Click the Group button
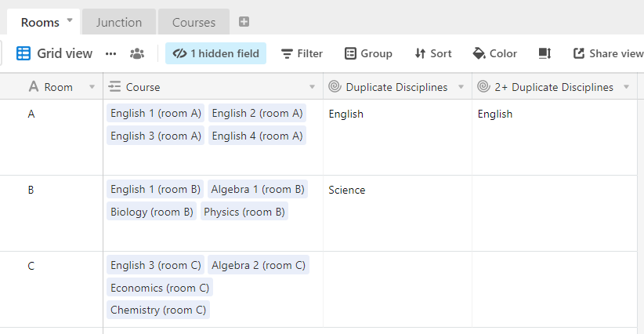Viewport: 644px width, 334px height. tap(368, 53)
